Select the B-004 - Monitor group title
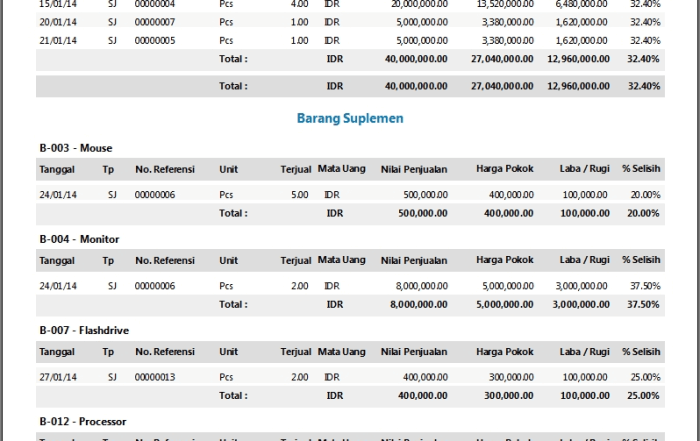The height and width of the screenshot is (441, 700). [x=80, y=239]
